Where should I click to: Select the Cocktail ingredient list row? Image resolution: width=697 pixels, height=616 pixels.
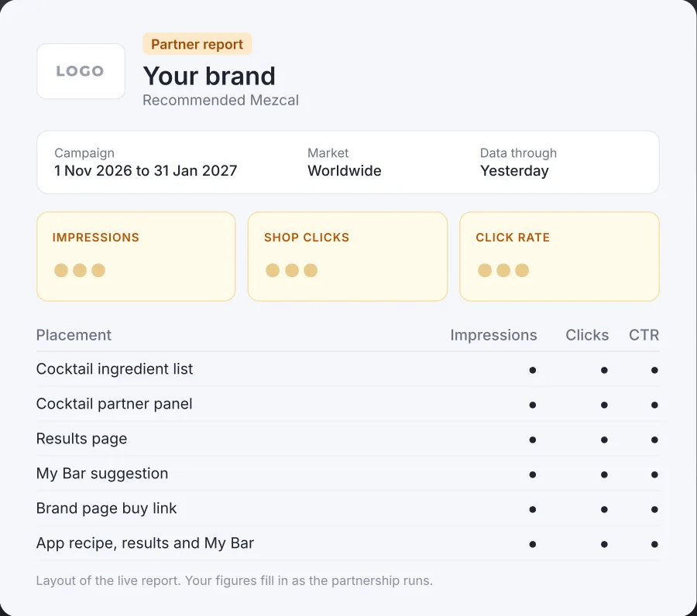[x=348, y=369]
